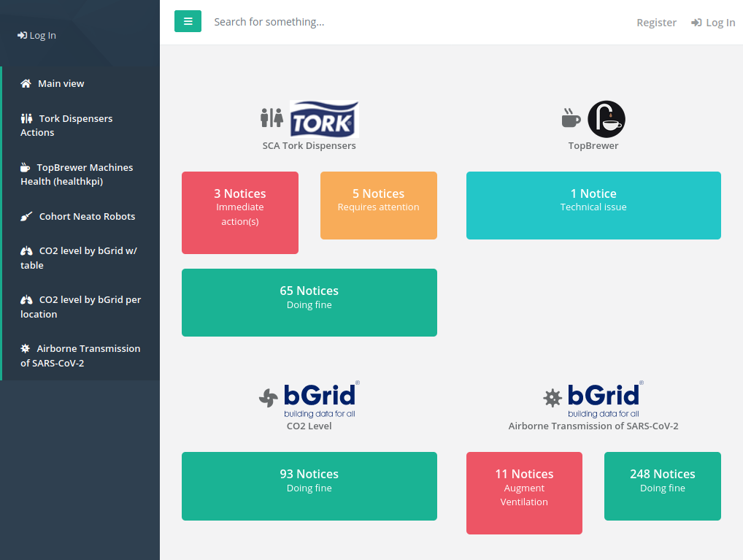743x560 pixels.
Task: Open the 65 Notices Doing fine card
Action: point(309,302)
